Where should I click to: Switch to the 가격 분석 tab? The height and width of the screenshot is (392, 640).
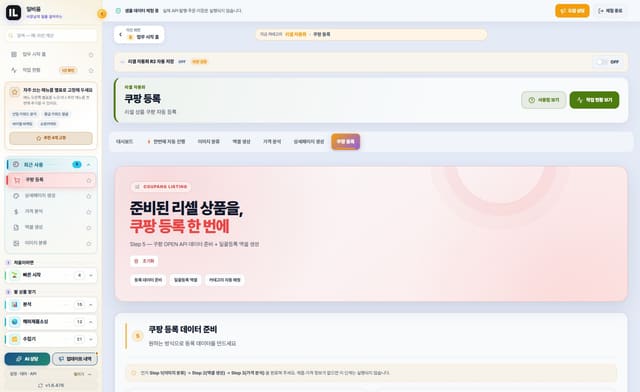(272, 142)
